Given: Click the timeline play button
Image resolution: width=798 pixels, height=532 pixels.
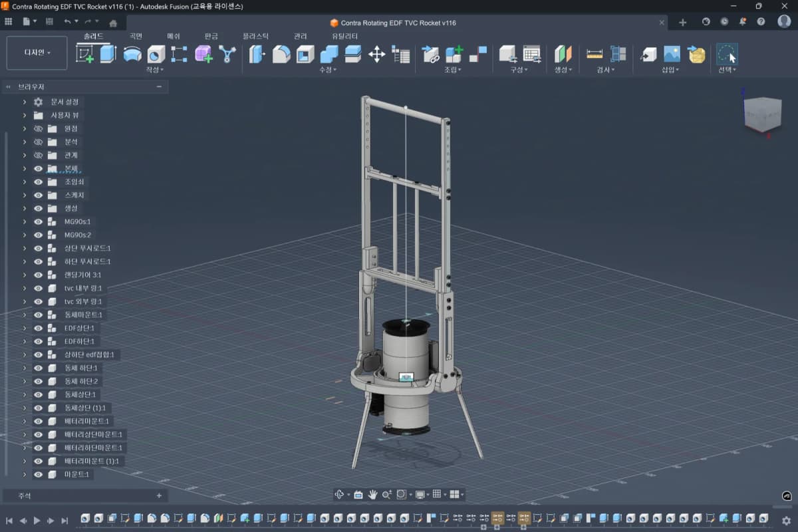Looking at the screenshot, I should pyautogui.click(x=37, y=521).
